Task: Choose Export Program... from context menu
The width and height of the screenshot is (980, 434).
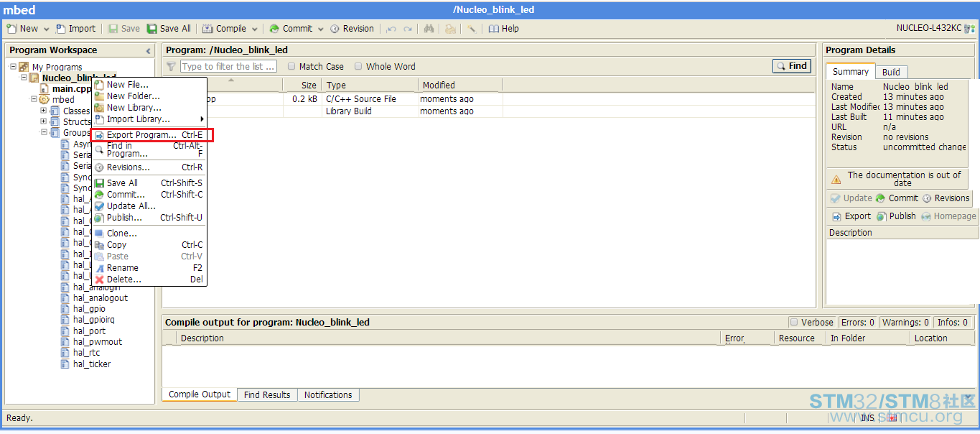Action: click(x=149, y=135)
